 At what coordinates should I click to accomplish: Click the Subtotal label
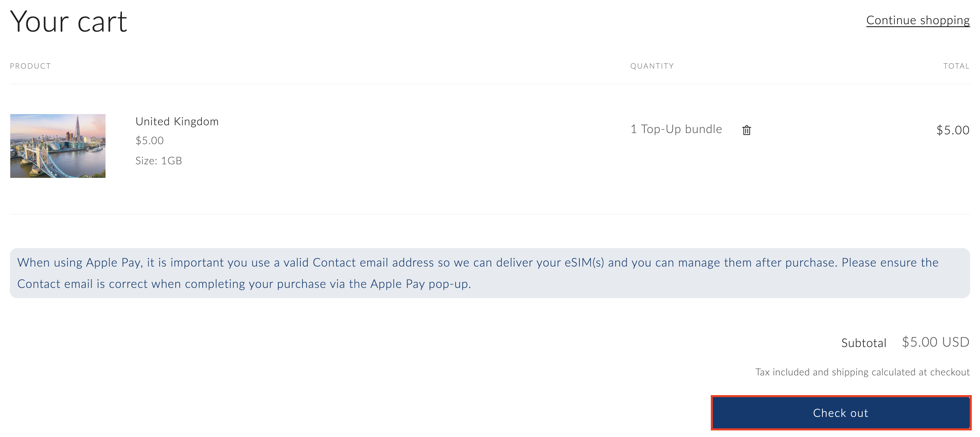[x=863, y=343]
